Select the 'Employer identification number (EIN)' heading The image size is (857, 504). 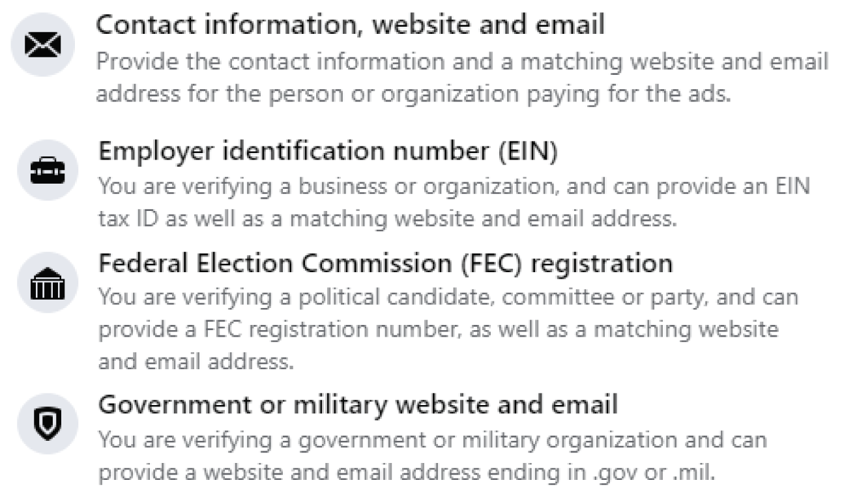pyautogui.click(x=328, y=152)
